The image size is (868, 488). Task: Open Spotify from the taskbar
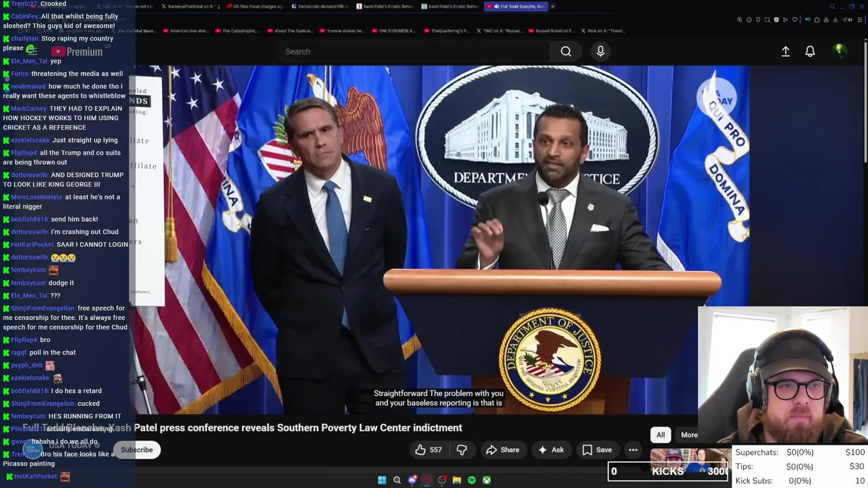pyautogui.click(x=472, y=480)
